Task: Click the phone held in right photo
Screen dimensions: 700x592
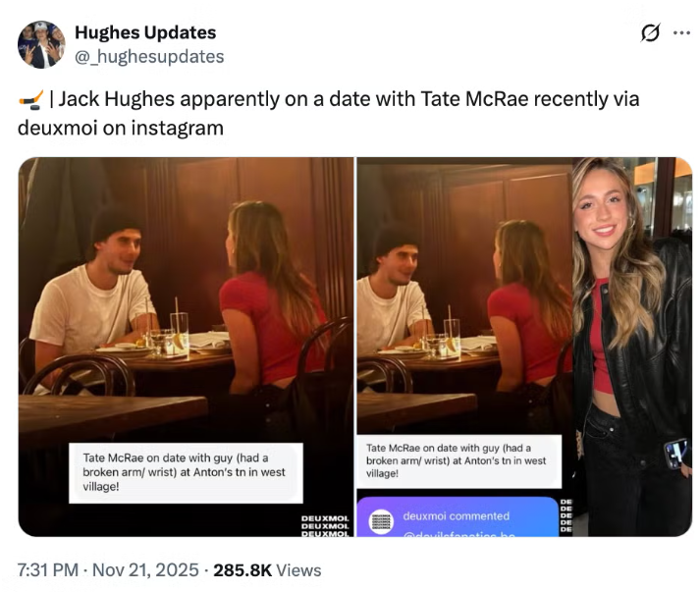Action: pos(675,453)
